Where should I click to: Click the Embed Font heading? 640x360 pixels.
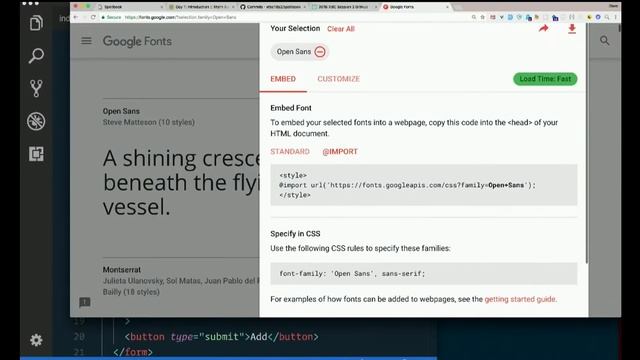(x=291, y=108)
